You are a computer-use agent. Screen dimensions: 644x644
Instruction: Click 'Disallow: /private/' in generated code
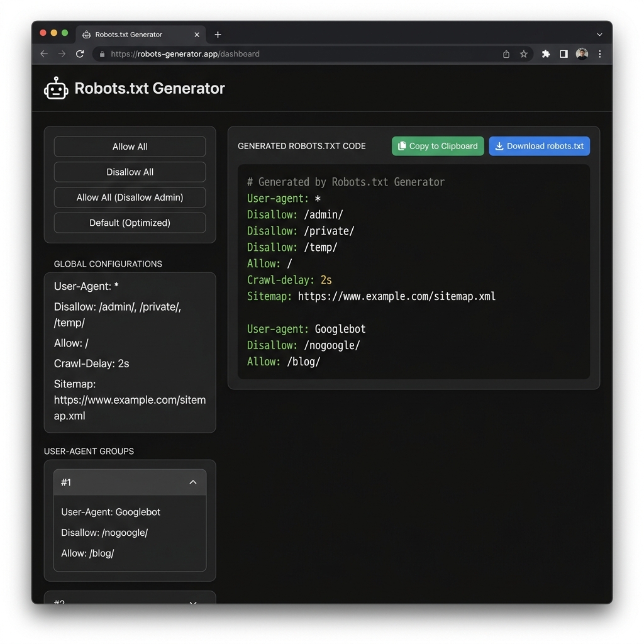pyautogui.click(x=301, y=231)
